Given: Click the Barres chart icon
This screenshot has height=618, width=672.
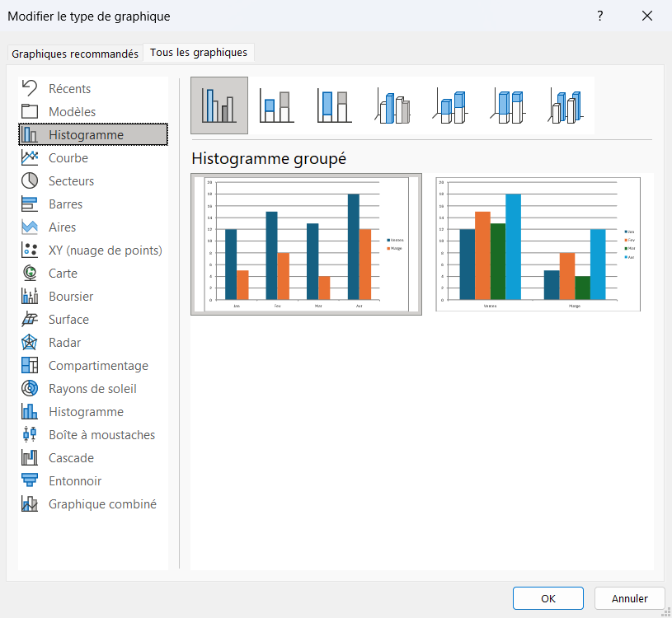Looking at the screenshot, I should (30, 204).
